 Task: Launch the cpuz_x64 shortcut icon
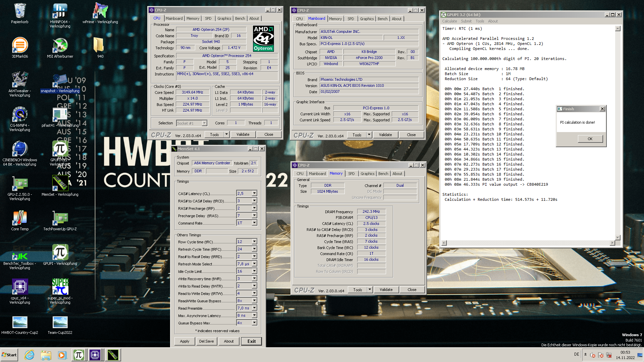click(20, 291)
